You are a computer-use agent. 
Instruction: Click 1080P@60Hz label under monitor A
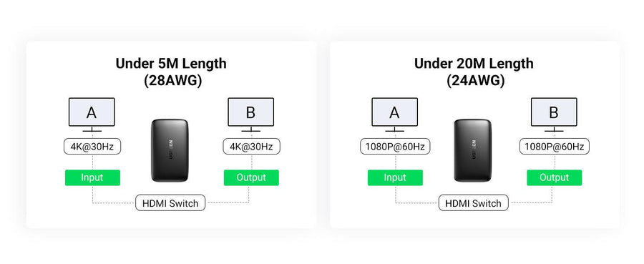click(x=395, y=147)
